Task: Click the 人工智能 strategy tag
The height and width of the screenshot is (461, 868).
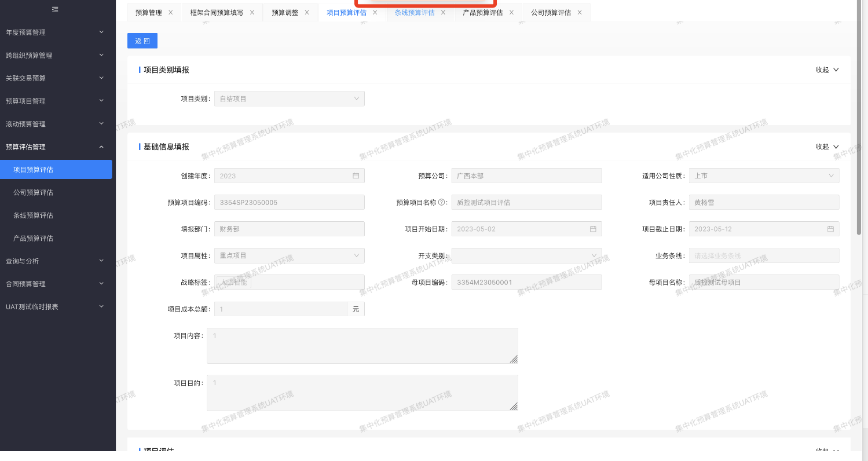Action: click(x=234, y=282)
